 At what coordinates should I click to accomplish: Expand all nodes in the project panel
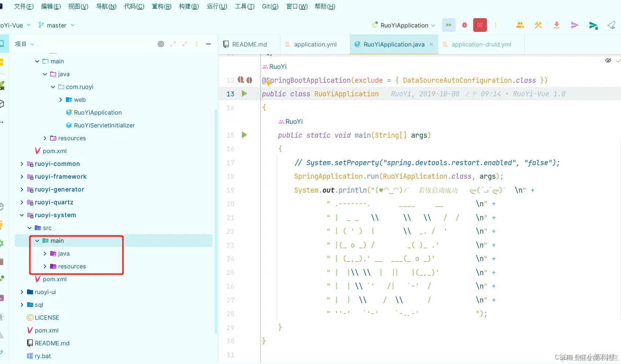point(173,44)
